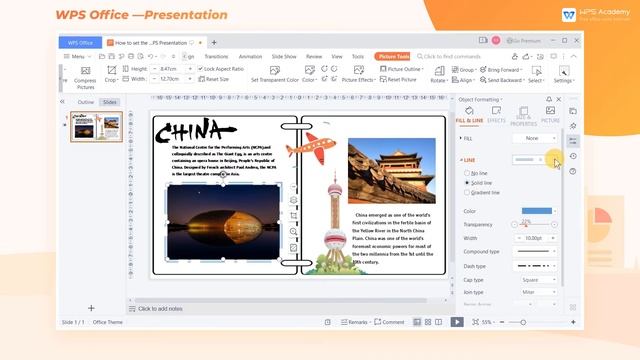Click the Width input field
The width and height of the screenshot is (640, 360).
tap(171, 79)
